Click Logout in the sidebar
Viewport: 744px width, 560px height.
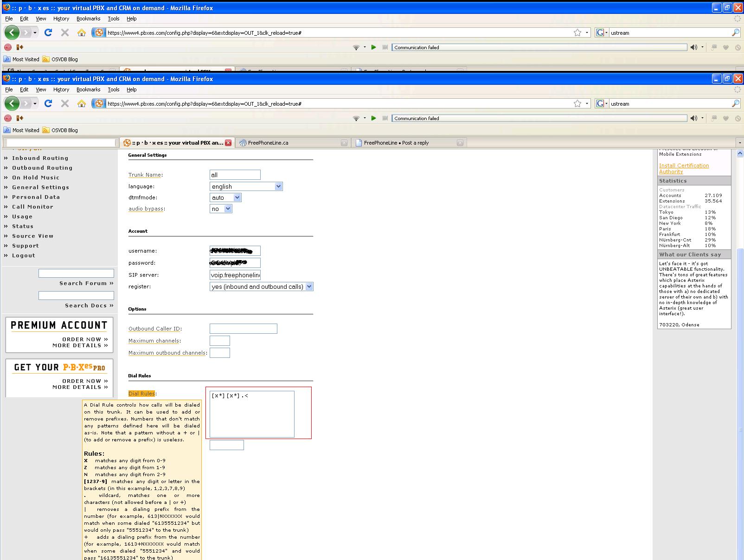click(x=24, y=255)
